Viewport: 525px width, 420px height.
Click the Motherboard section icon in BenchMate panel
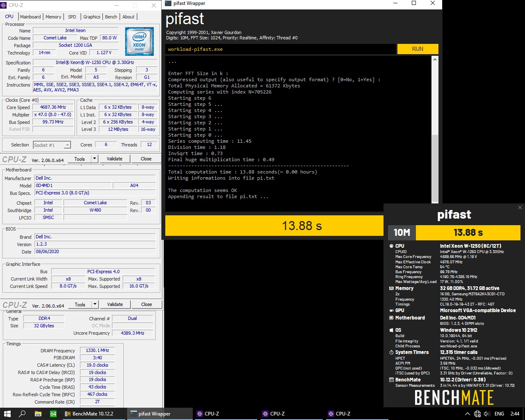391,318
